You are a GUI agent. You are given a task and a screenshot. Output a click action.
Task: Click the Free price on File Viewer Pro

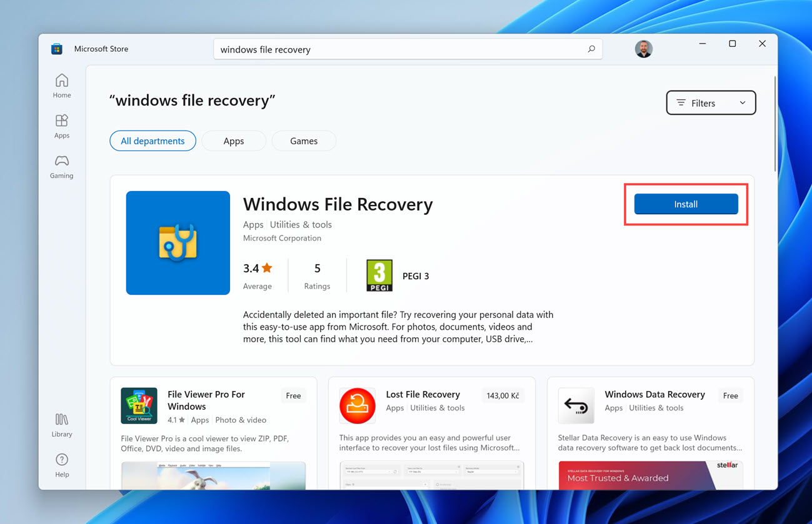[x=293, y=396]
